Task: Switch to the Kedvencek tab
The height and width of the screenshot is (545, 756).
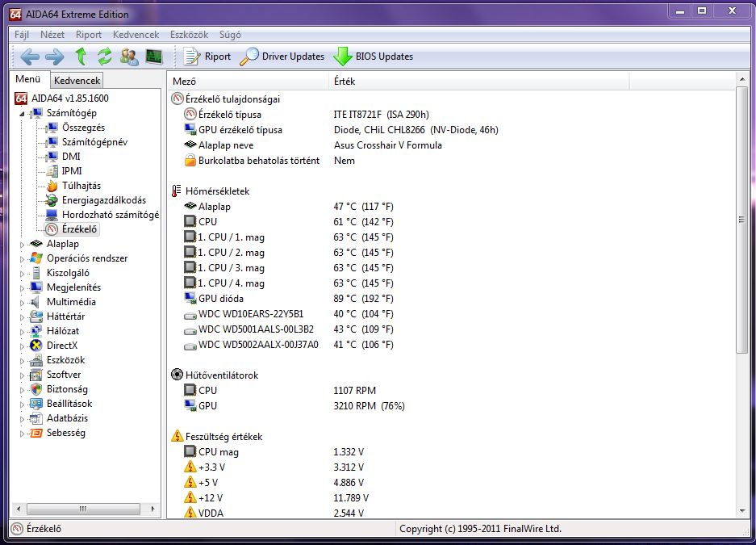Action: click(77, 81)
